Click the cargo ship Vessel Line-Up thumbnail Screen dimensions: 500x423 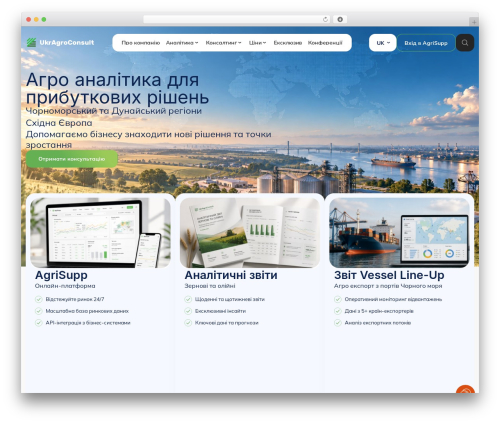pos(399,233)
